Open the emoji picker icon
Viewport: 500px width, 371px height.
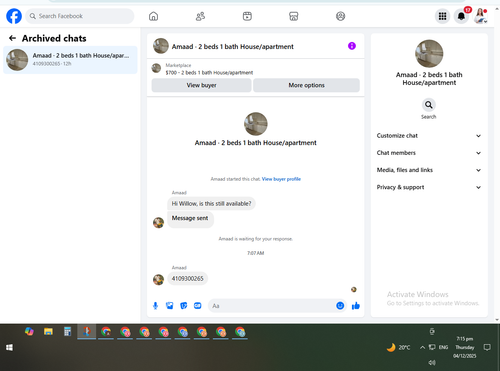[x=340, y=306]
